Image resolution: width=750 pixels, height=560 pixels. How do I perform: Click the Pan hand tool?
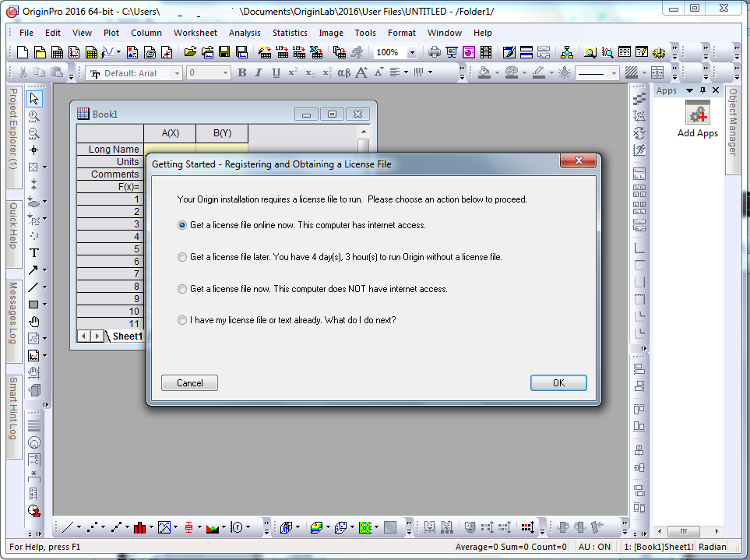(x=34, y=321)
